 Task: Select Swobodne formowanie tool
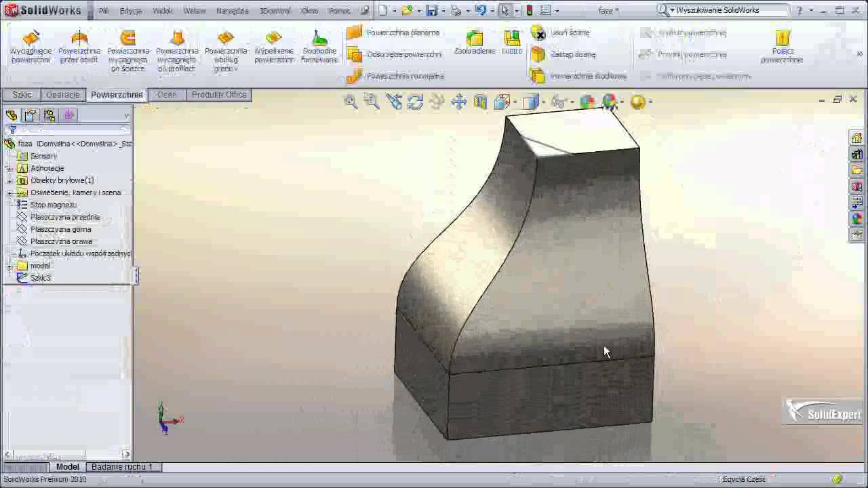pos(320,47)
